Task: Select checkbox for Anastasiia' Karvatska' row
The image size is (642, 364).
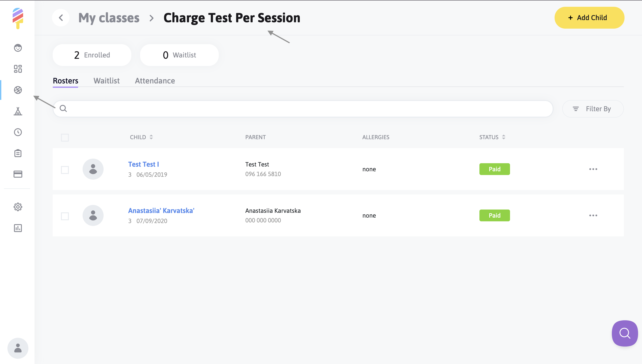Action: (x=65, y=216)
